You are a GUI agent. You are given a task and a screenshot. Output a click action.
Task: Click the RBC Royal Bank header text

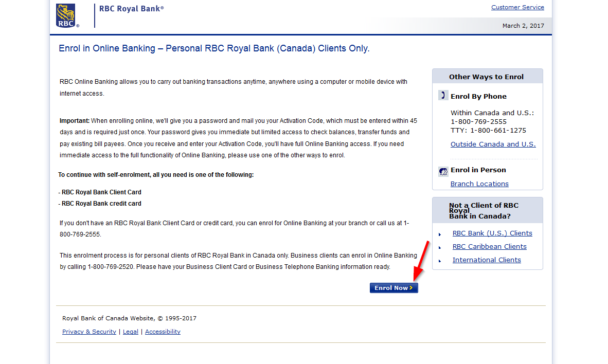click(x=132, y=9)
